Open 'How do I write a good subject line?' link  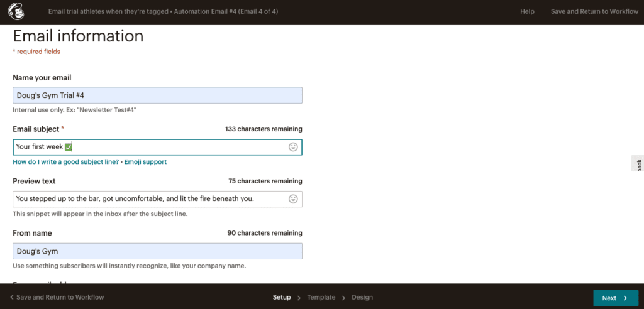(65, 161)
